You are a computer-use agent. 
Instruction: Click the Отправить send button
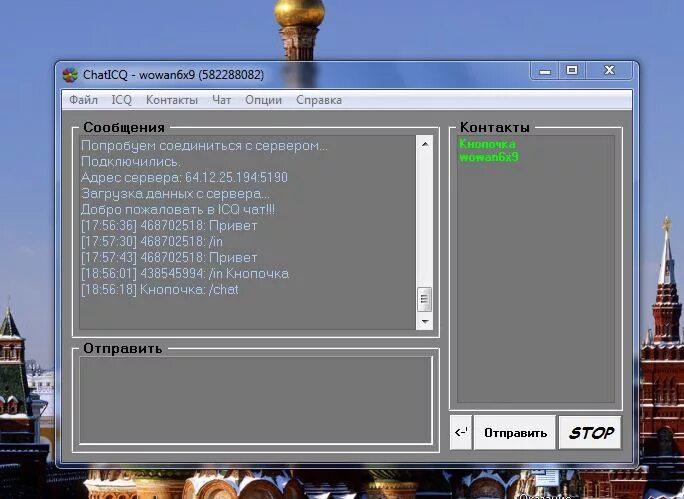pos(515,433)
